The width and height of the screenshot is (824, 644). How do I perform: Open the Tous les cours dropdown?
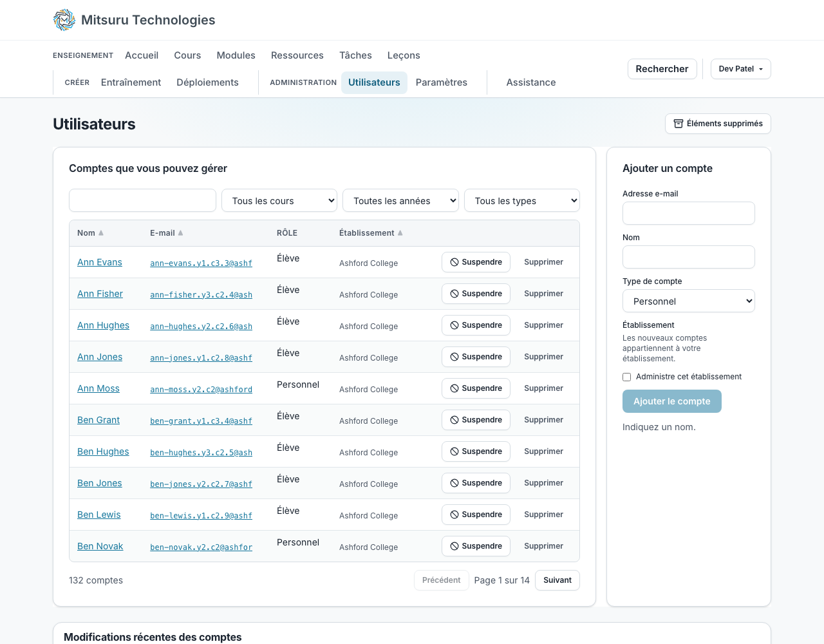coord(279,200)
